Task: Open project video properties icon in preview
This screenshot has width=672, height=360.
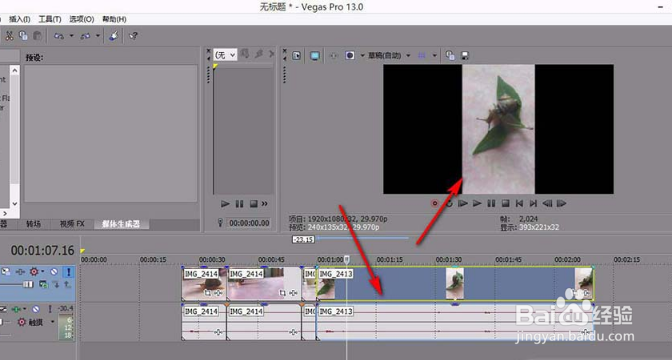Action: (x=296, y=55)
